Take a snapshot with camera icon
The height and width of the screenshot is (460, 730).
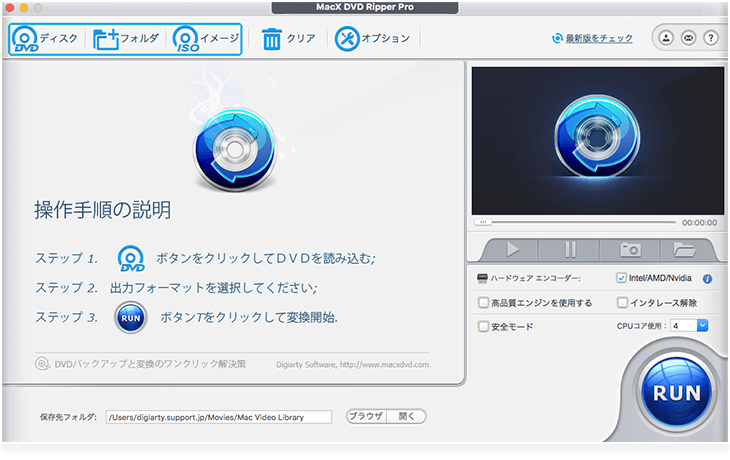(x=630, y=249)
